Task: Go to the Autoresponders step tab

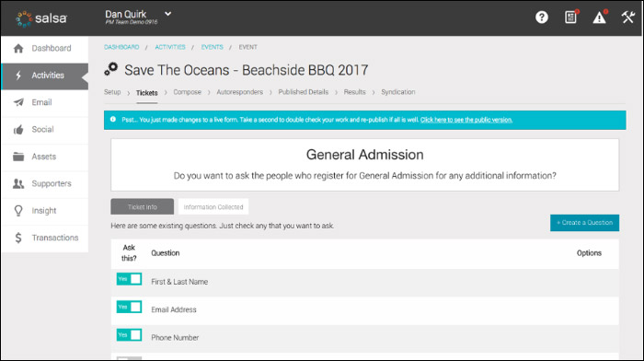Action: click(239, 92)
